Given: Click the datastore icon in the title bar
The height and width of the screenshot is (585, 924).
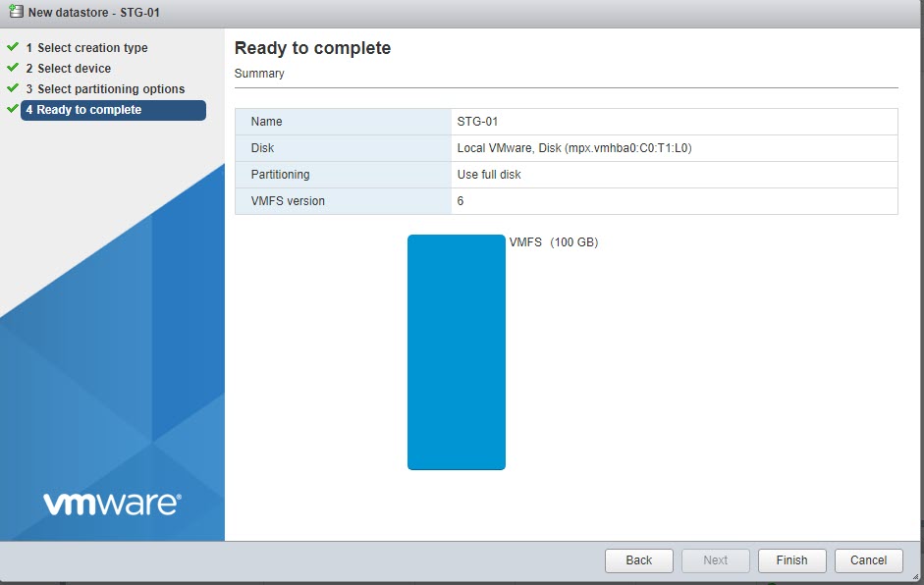Looking at the screenshot, I should coord(15,13).
